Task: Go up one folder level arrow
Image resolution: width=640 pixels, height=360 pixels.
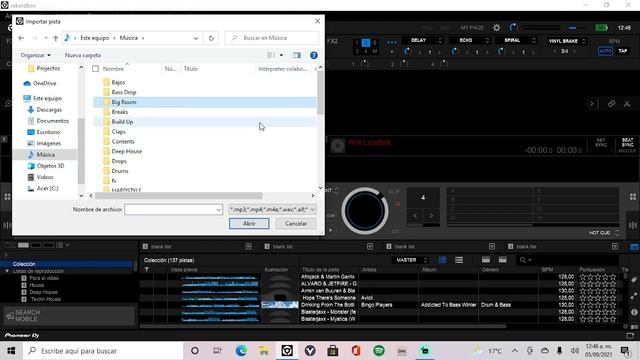Action: coord(56,38)
